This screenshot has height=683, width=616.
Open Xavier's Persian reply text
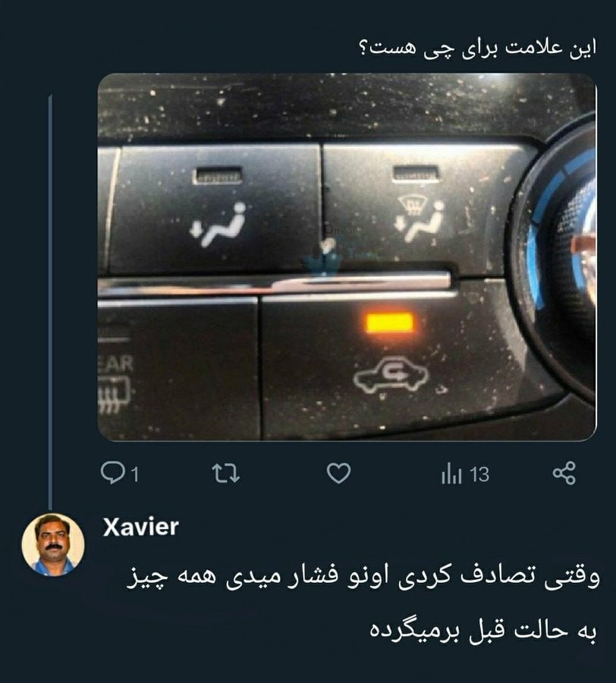click(363, 603)
